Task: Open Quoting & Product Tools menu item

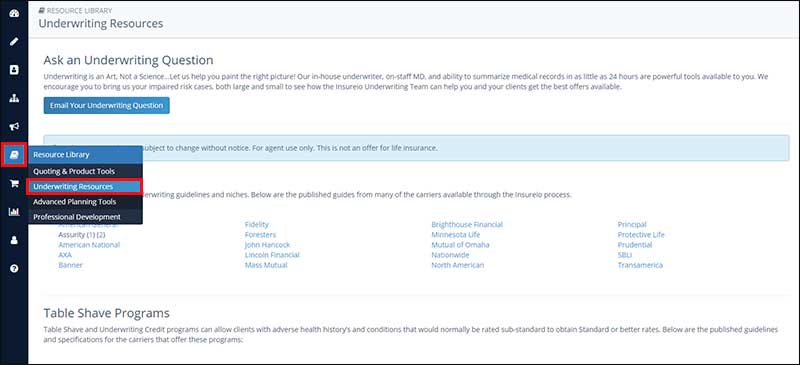Action: [85, 172]
